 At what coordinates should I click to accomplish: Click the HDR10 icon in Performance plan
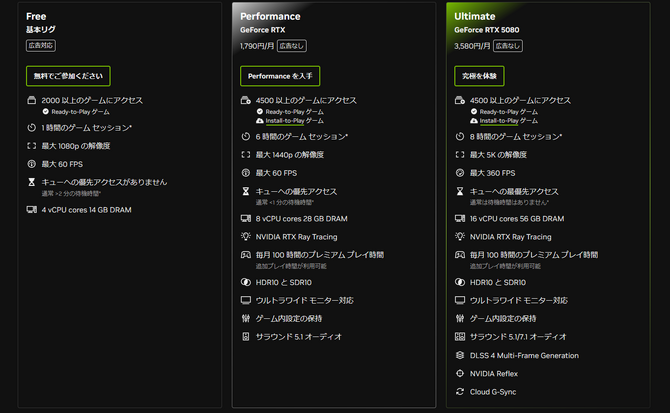pyautogui.click(x=246, y=282)
